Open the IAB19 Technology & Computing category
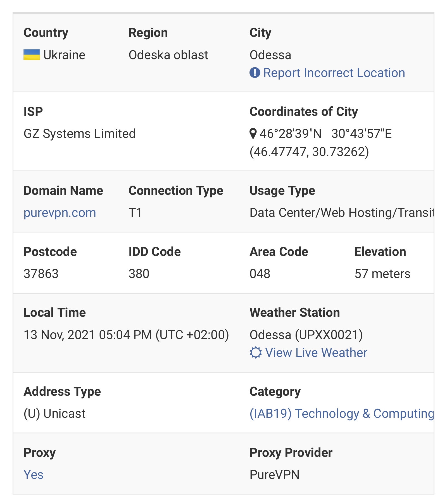 click(x=342, y=414)
